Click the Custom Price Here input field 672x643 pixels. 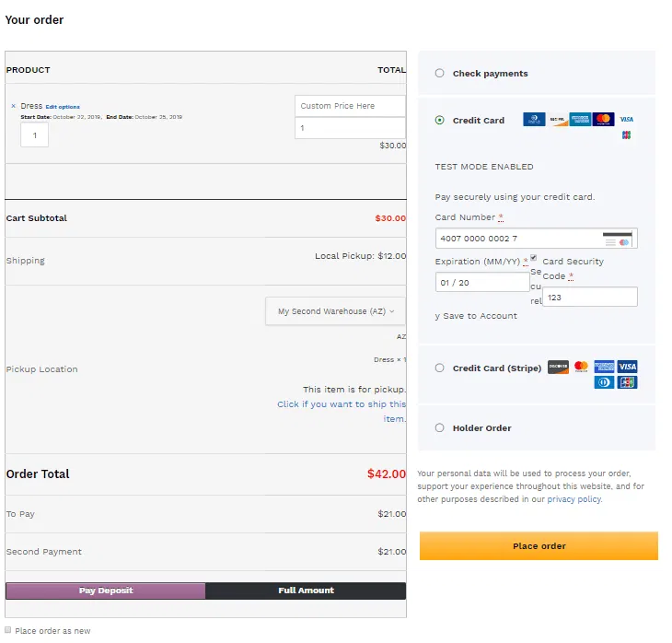pyautogui.click(x=350, y=106)
